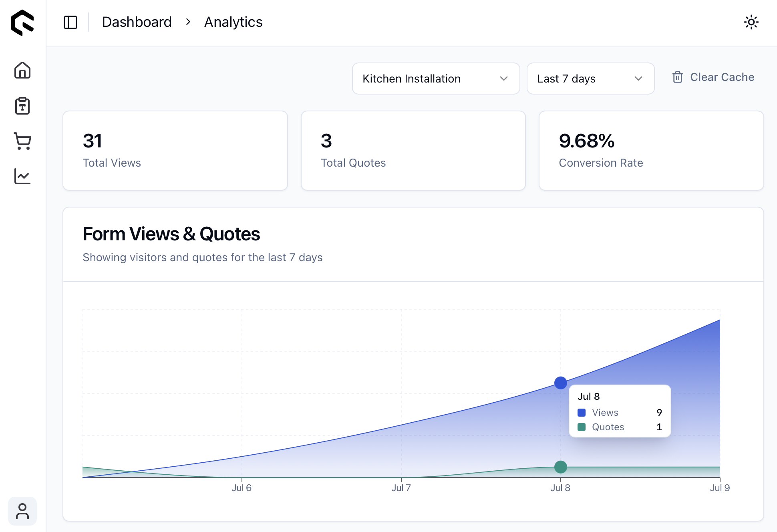Open the home dashboard icon in sidebar
This screenshot has width=777, height=532.
[22, 71]
